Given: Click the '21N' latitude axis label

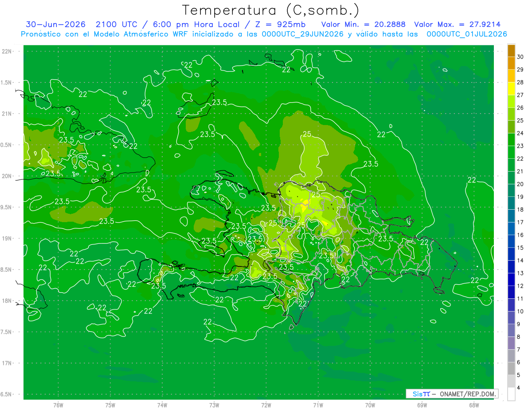Looking at the screenshot, I should click(x=7, y=114).
